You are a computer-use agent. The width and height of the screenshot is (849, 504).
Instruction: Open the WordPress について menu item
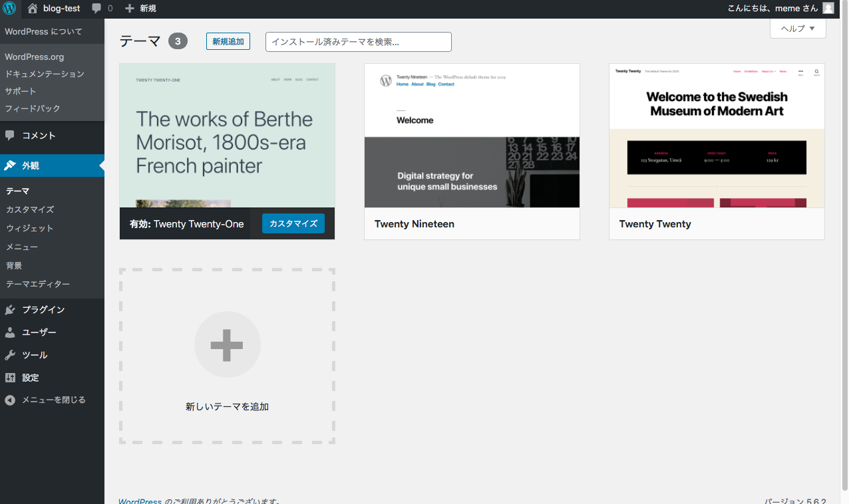(43, 31)
